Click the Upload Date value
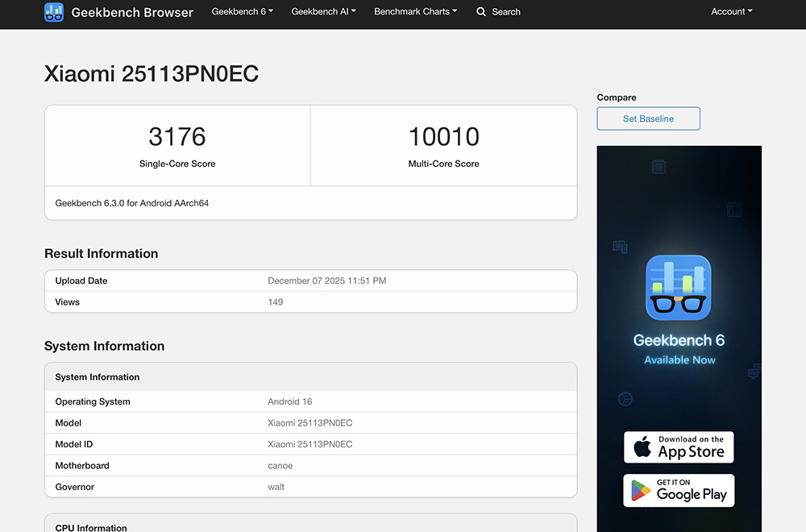Screen dimensions: 806x532 (x=326, y=281)
